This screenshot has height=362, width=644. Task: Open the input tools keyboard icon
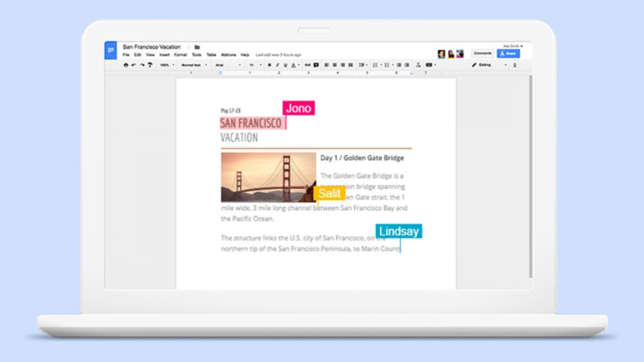[431, 65]
